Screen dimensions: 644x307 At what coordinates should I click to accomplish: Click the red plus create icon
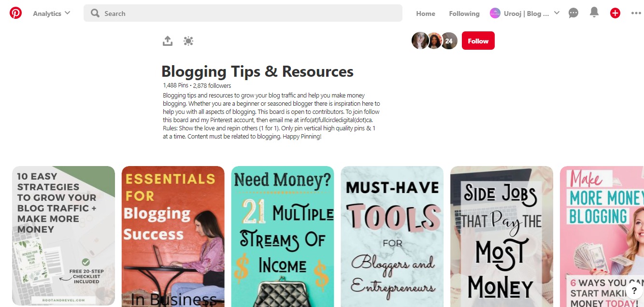tap(615, 13)
